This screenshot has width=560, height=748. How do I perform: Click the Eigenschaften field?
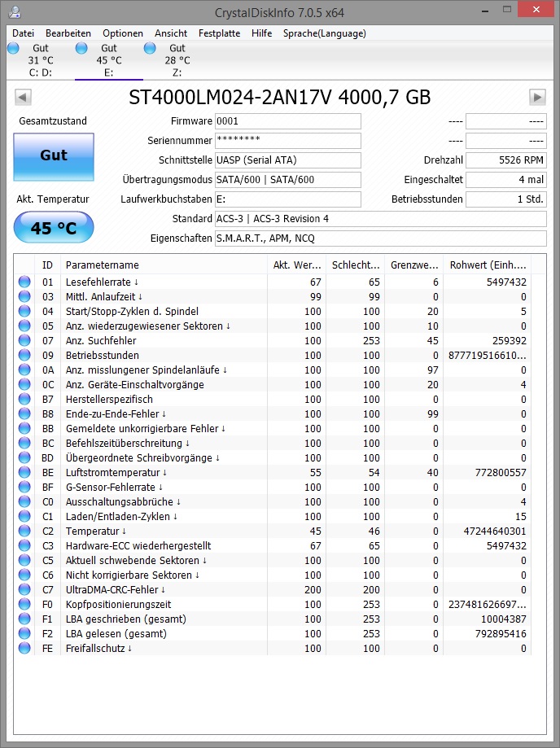tap(381, 238)
